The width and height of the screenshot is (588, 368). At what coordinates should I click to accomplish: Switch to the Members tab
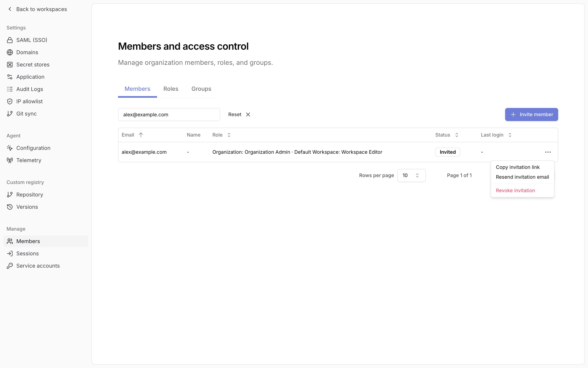[x=137, y=89]
